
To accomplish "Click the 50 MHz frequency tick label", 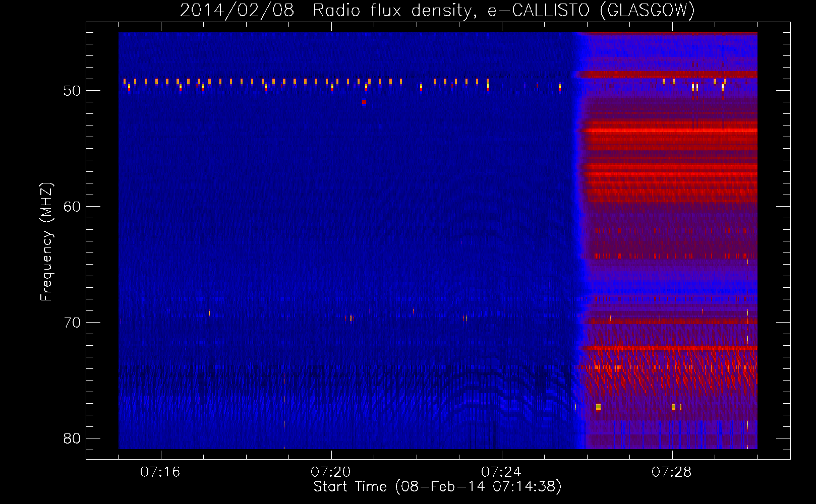I will 72,91.
